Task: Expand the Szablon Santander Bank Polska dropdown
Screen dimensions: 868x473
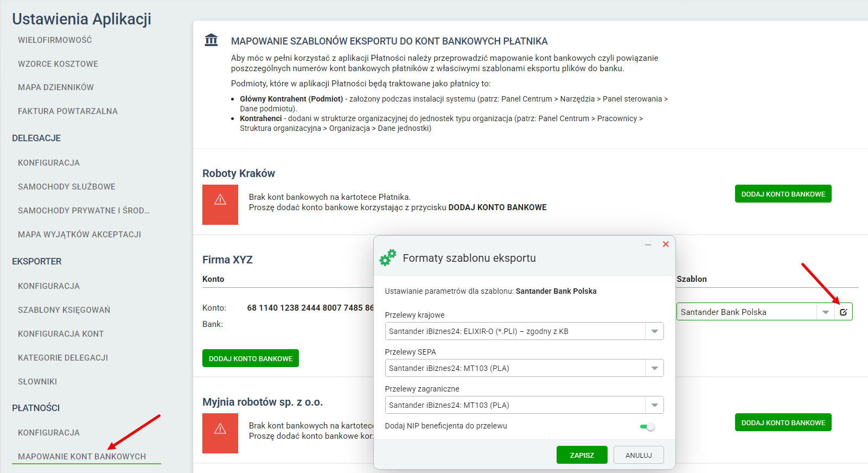Action: tap(825, 312)
